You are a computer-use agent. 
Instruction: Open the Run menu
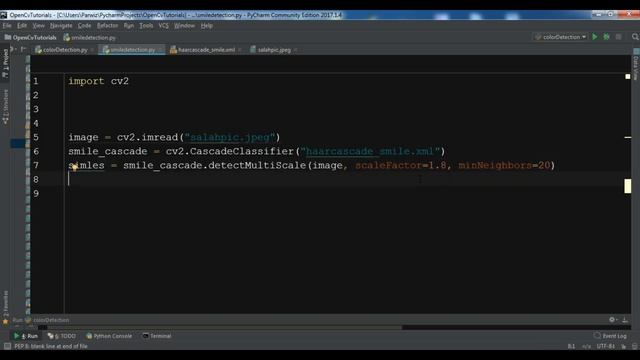(x=129, y=26)
